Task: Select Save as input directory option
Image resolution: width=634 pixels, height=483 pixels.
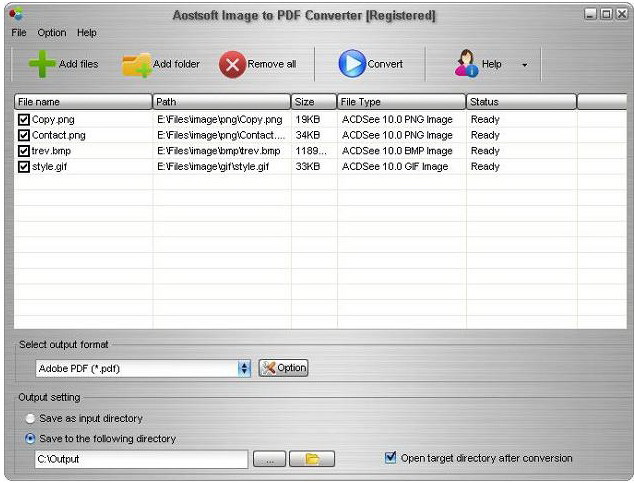Action: [x=30, y=419]
